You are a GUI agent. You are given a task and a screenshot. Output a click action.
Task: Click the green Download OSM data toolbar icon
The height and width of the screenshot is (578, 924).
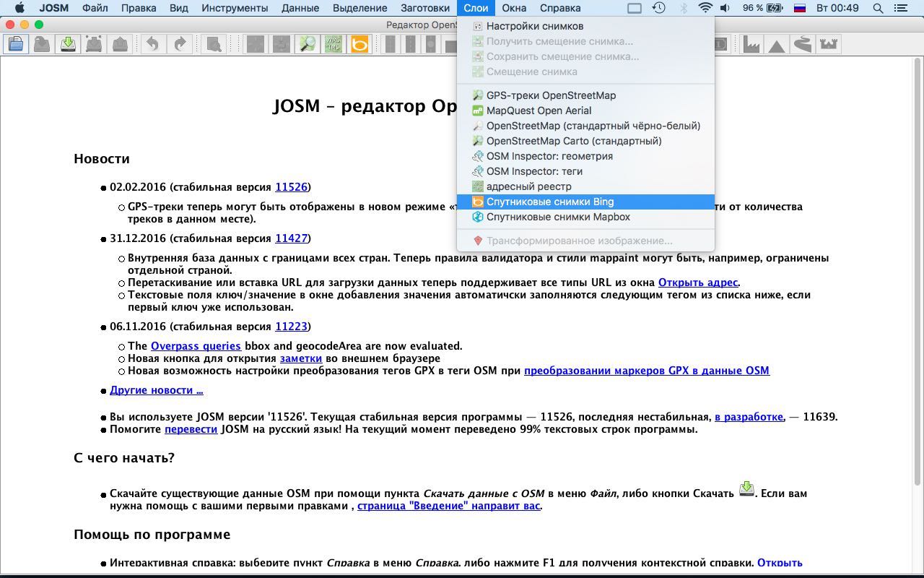(68, 45)
